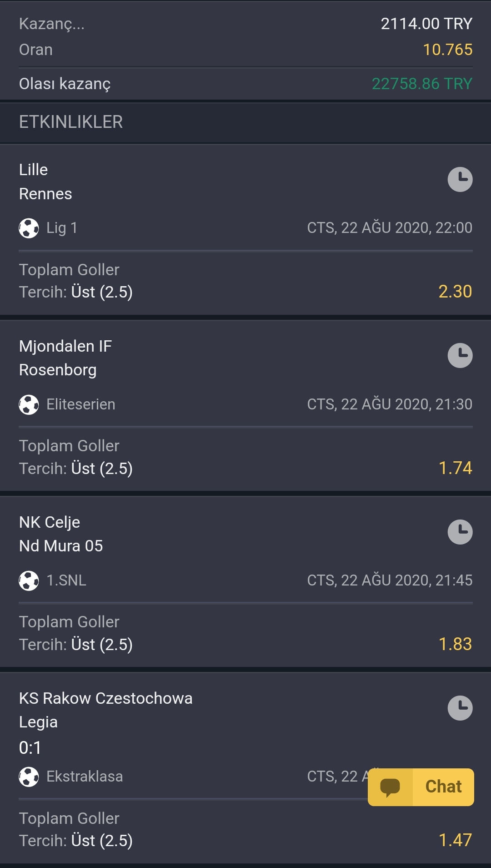Select the 2.30 odds value

coord(455,292)
